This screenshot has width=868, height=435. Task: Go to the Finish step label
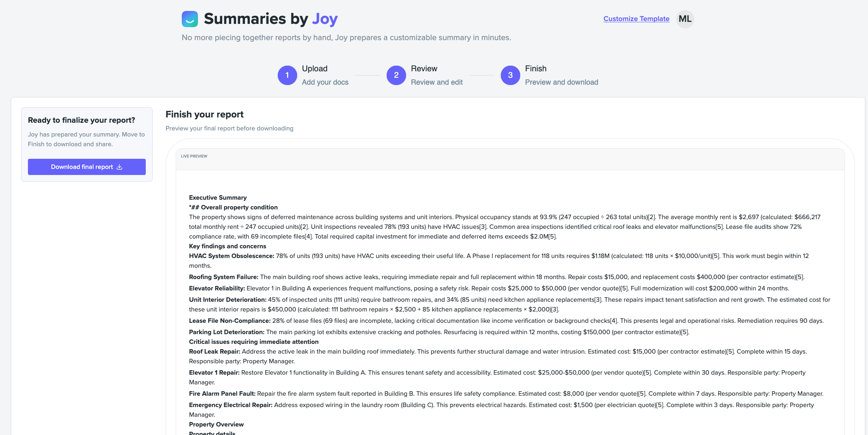click(536, 69)
